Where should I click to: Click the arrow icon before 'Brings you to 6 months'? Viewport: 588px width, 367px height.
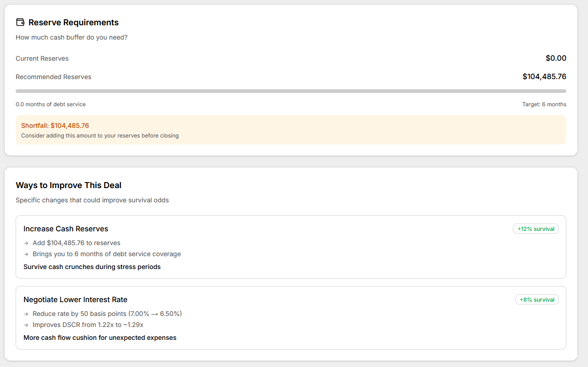[x=26, y=254]
